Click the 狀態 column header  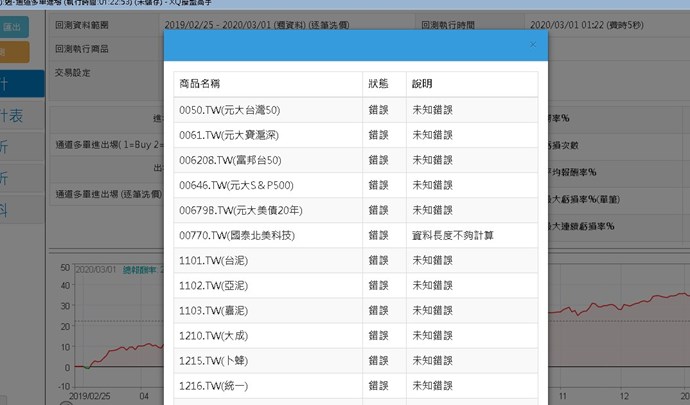(x=378, y=84)
